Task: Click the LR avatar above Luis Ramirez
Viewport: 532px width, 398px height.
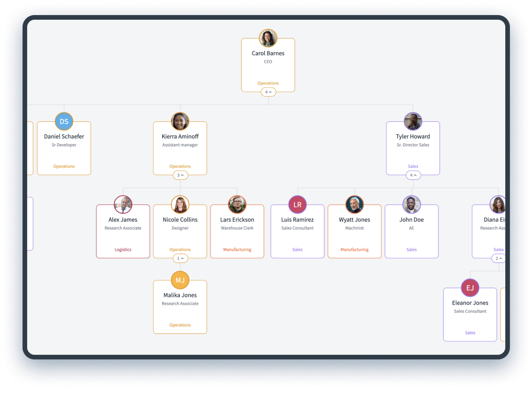Action: coord(297,204)
